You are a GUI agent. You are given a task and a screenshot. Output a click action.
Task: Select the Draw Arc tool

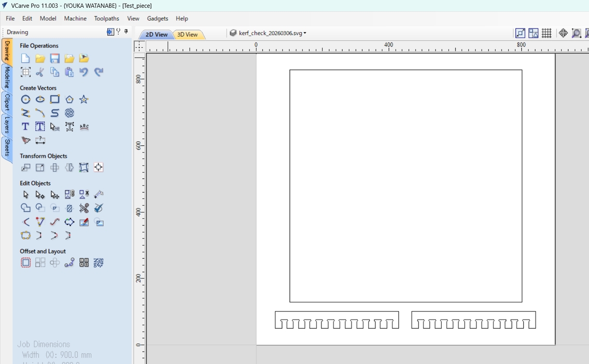coord(40,113)
